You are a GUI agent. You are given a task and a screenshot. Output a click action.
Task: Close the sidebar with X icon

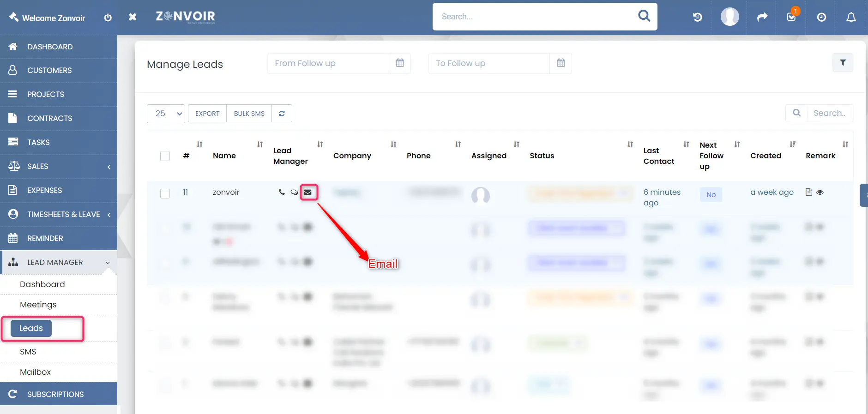click(x=133, y=17)
